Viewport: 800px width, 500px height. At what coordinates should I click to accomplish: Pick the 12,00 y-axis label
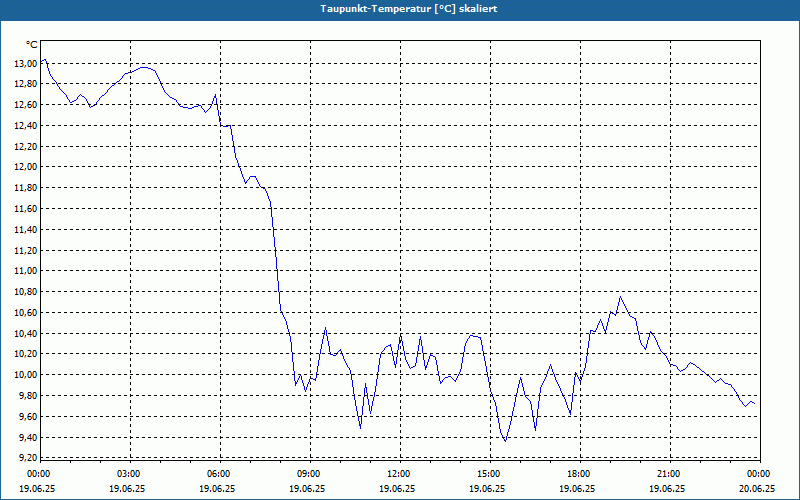click(26, 167)
